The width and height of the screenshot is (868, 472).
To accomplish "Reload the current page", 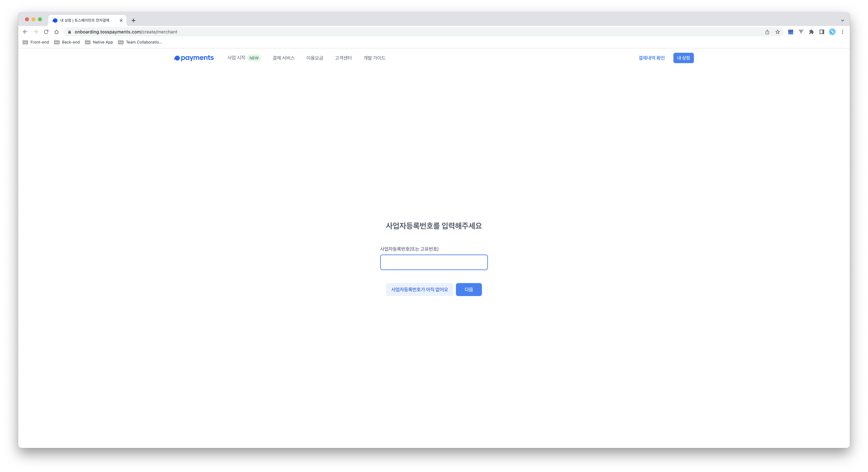I will (46, 32).
